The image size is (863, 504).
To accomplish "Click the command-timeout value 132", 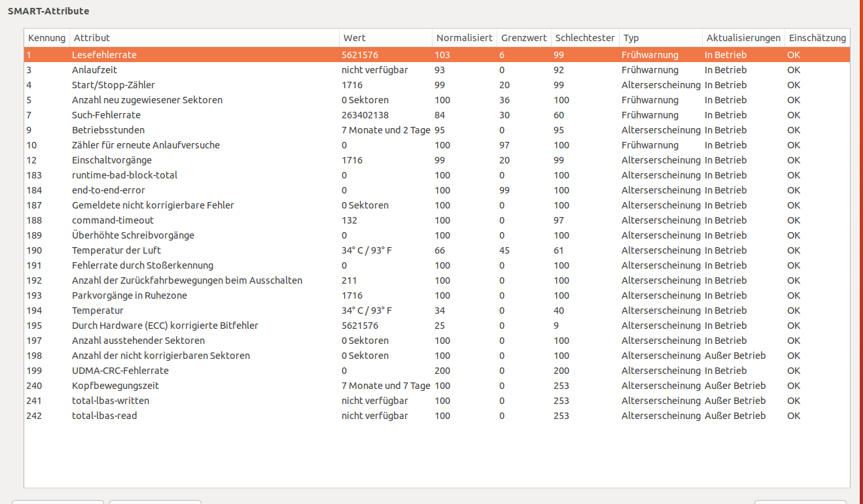I will coord(349,220).
